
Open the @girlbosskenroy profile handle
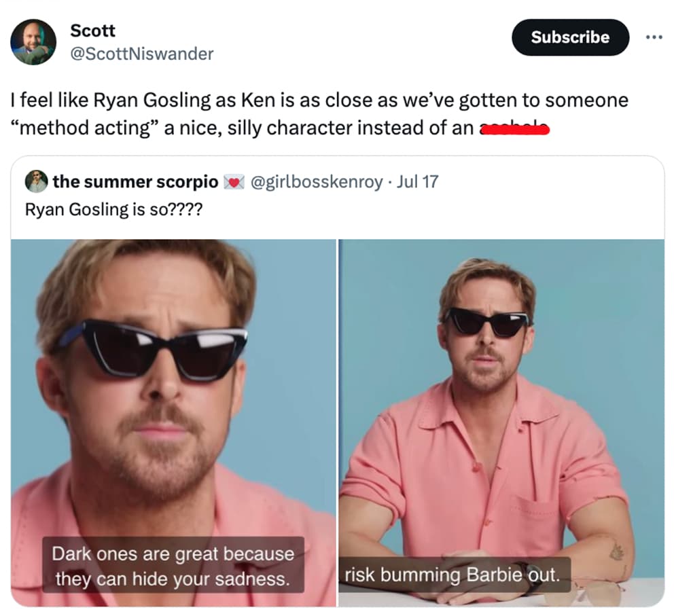(317, 182)
